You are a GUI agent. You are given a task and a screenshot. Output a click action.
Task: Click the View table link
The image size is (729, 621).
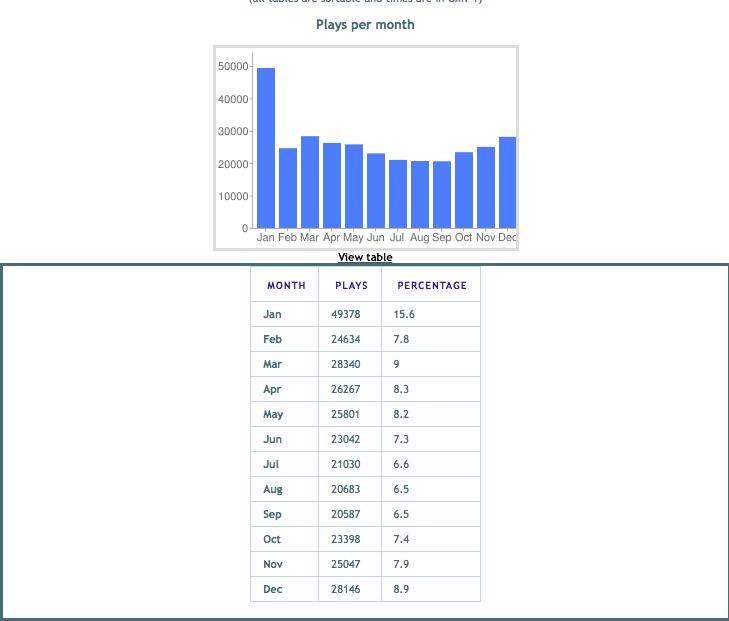[x=365, y=257]
